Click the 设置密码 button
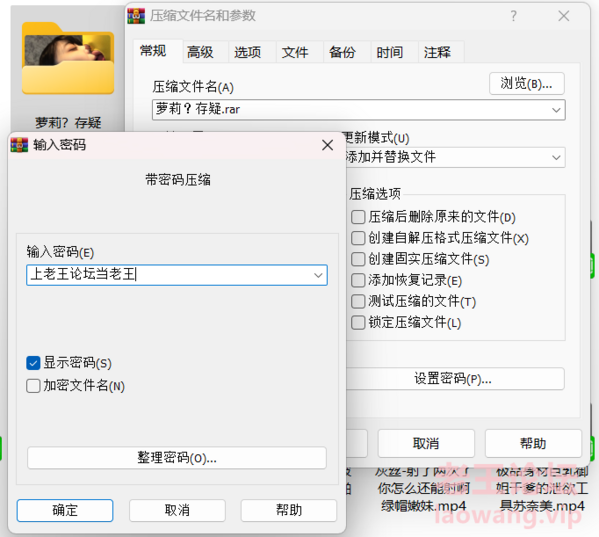599x537 pixels. pos(455,379)
